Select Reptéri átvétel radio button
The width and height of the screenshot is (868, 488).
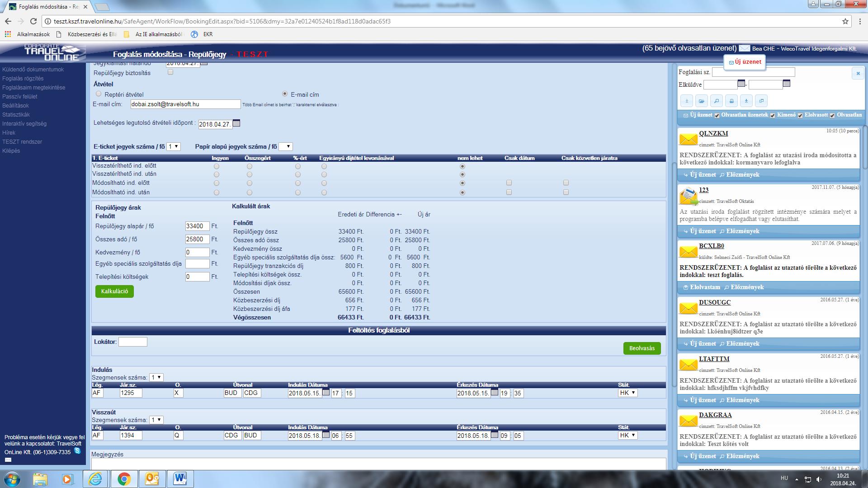99,94
